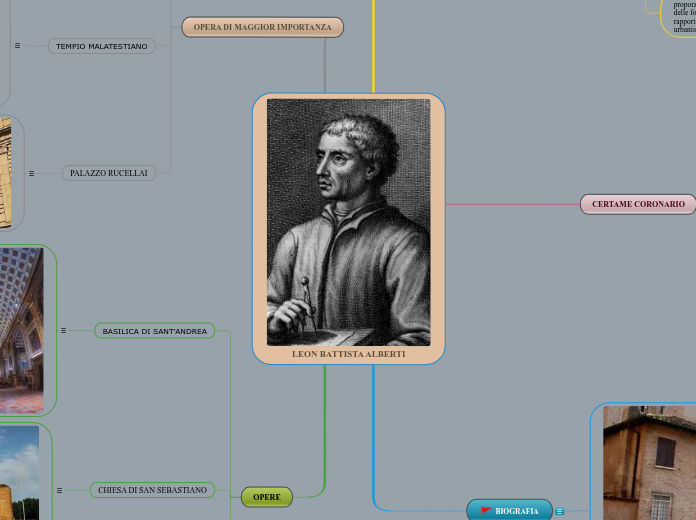The image size is (696, 520).
Task: Click the Leon Battista Alberti caption text
Action: point(348,354)
